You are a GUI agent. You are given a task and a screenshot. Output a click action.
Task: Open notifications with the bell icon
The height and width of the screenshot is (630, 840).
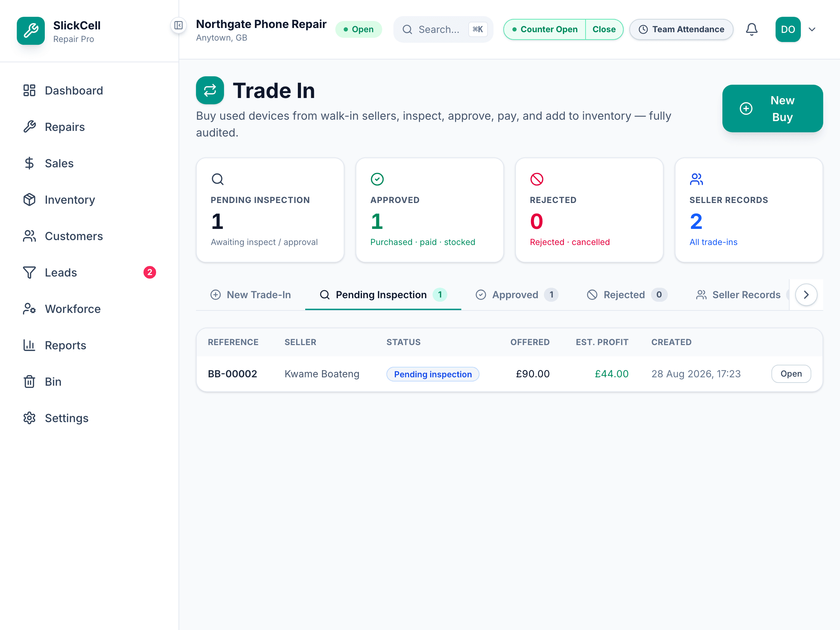[x=751, y=29]
